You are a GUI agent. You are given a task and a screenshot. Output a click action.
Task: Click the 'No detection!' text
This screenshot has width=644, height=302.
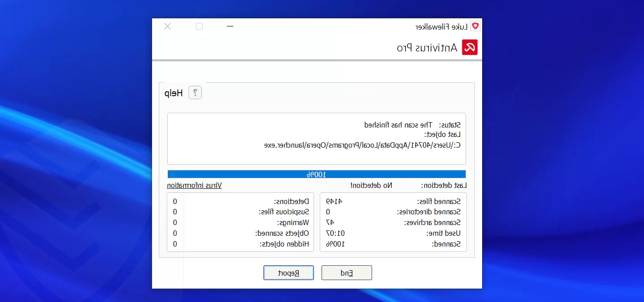[371, 185]
